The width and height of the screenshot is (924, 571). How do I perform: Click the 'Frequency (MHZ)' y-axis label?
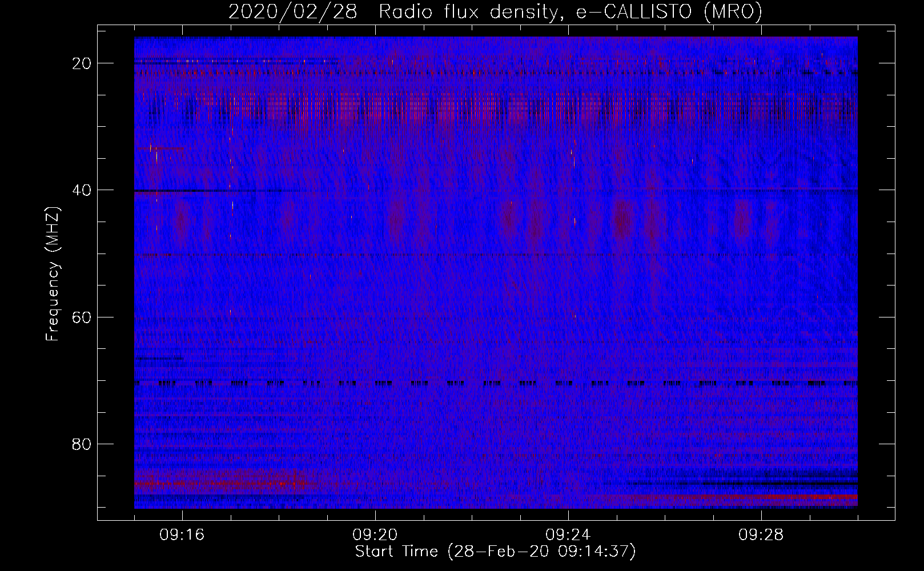click(53, 274)
